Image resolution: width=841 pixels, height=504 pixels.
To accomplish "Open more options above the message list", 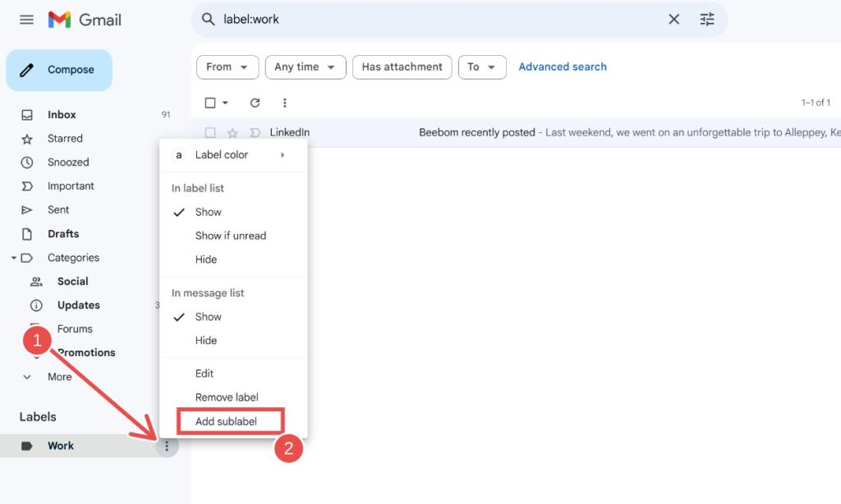I will tap(284, 103).
